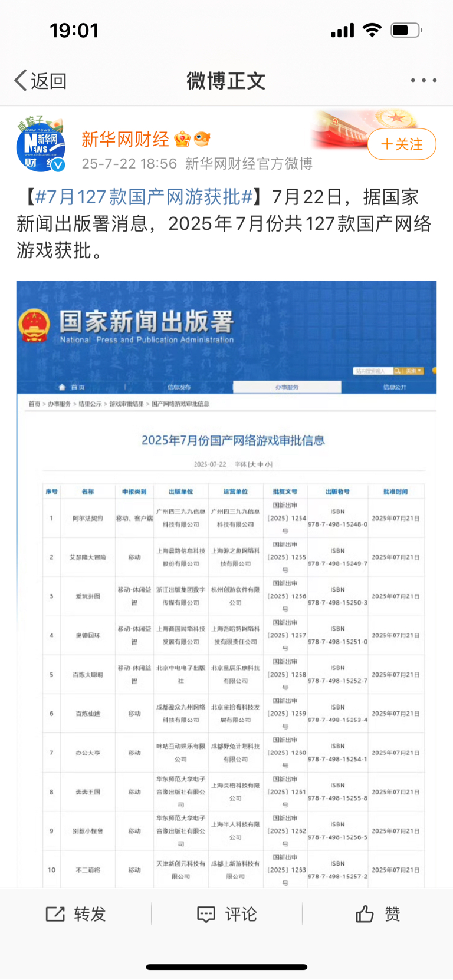This screenshot has width=453, height=980.
Task: Tap the cellular signal bars icon
Action: click(x=342, y=30)
